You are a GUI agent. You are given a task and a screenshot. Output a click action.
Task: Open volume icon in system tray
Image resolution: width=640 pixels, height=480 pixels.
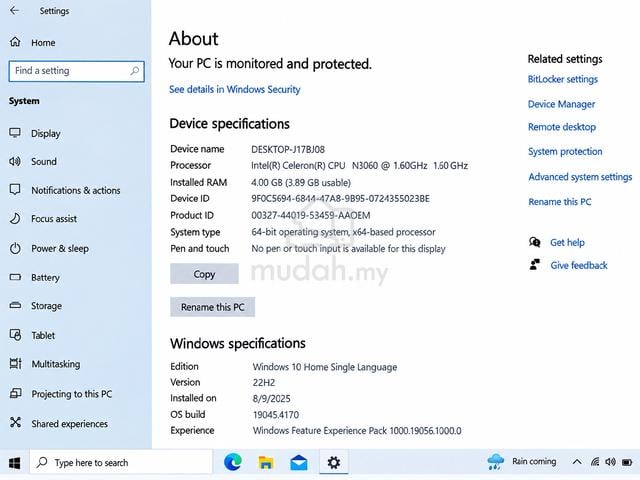pos(610,462)
